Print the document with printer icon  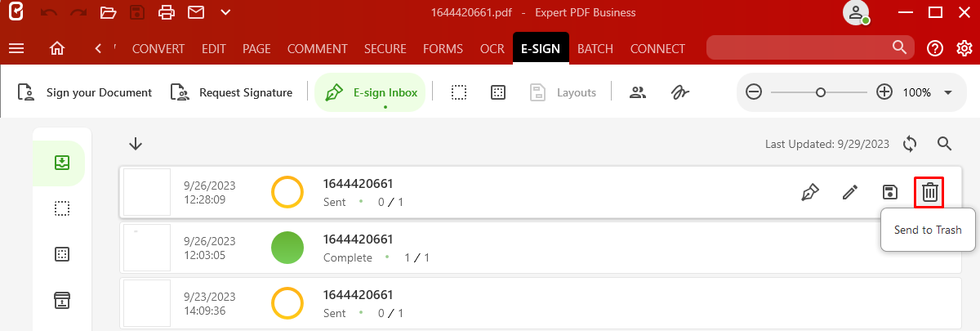pos(167,12)
